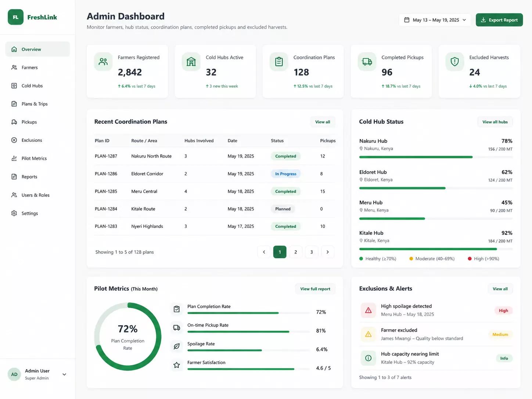
Task: Click the Overview home icon in sidebar
Action: (14, 49)
